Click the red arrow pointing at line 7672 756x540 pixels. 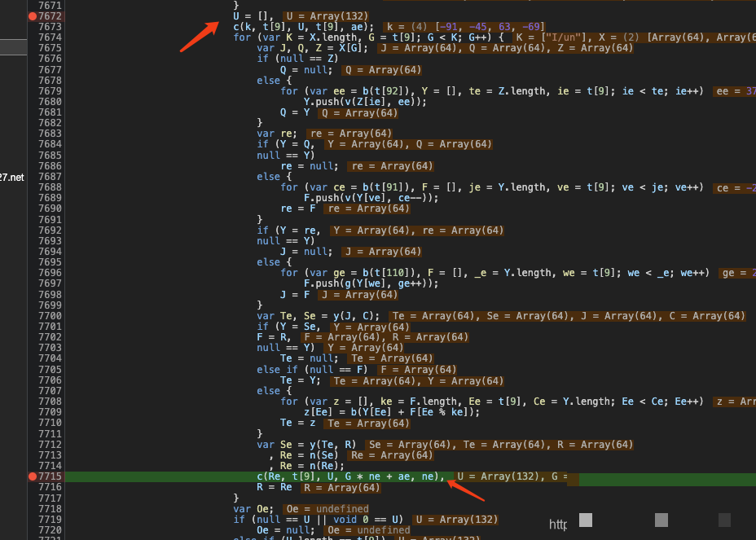point(198,36)
